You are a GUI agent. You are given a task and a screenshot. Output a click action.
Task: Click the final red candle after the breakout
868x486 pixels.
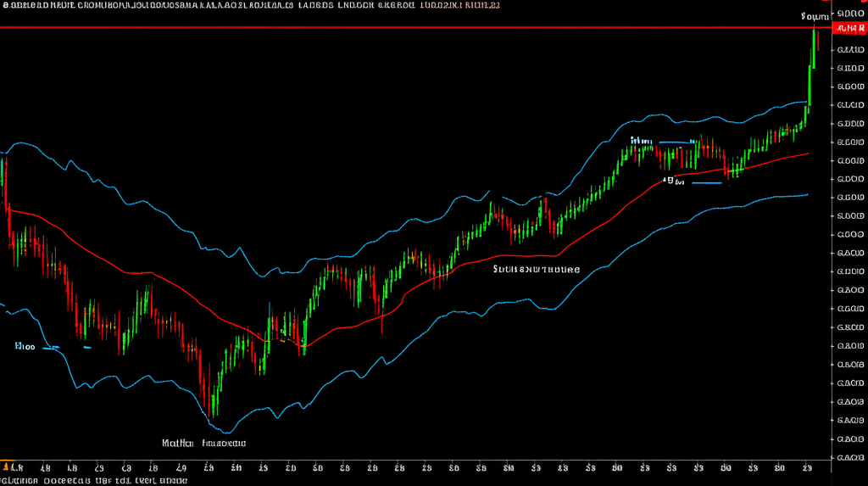(818, 40)
